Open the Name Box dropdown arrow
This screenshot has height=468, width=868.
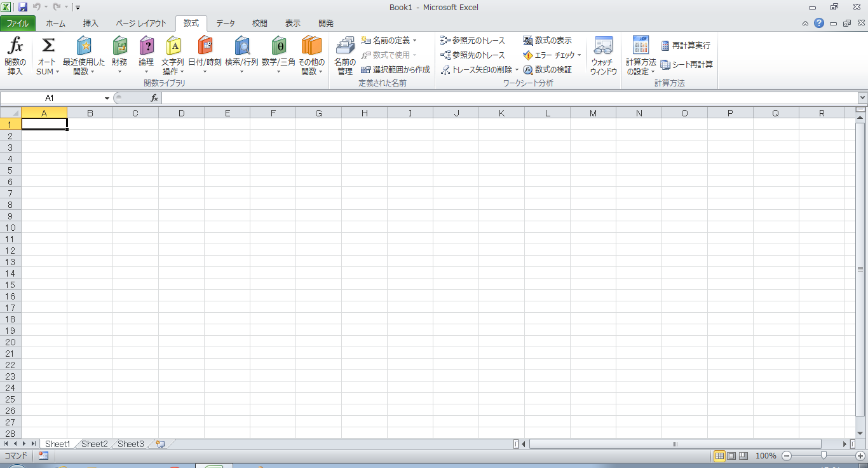tap(107, 99)
